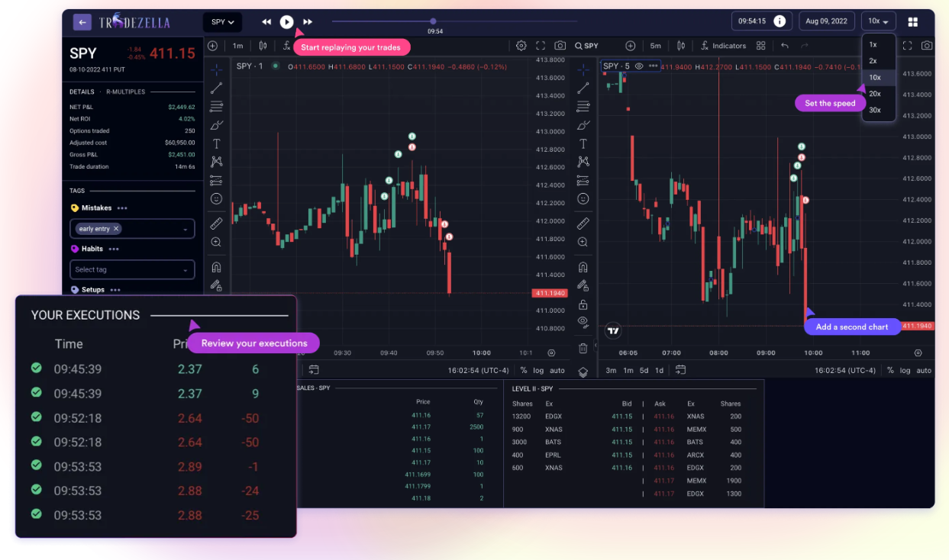Open the Select tag dropdown under Habits
Screen dimensions: 949x560
click(x=131, y=269)
